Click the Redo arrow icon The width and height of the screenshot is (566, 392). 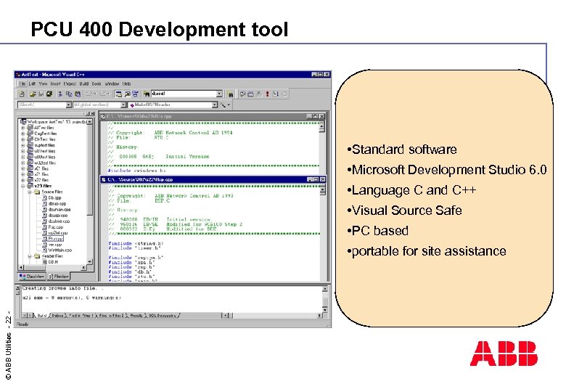(102, 94)
